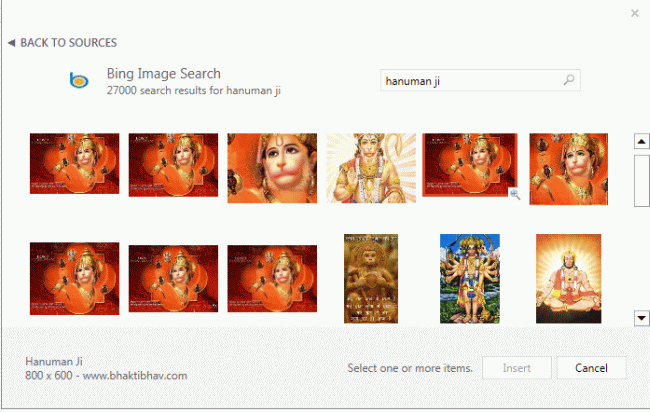Close the dialog with the X
The width and height of the screenshot is (650, 412).
point(635,13)
